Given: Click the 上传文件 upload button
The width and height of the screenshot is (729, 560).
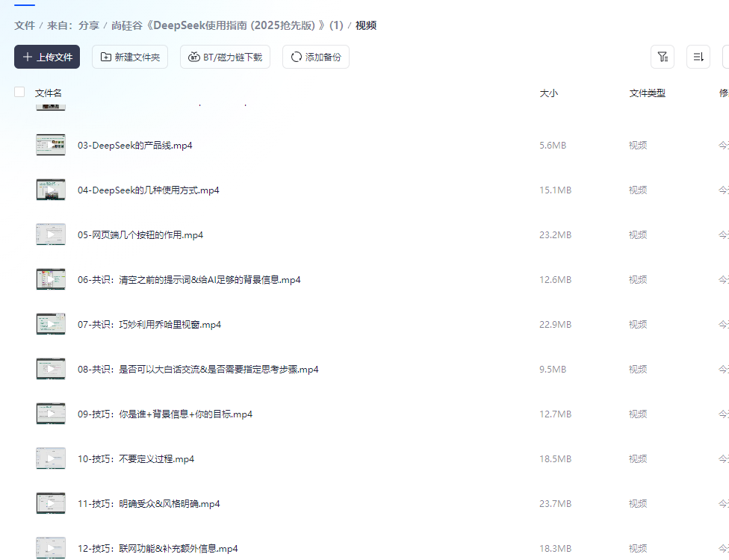Looking at the screenshot, I should click(47, 57).
